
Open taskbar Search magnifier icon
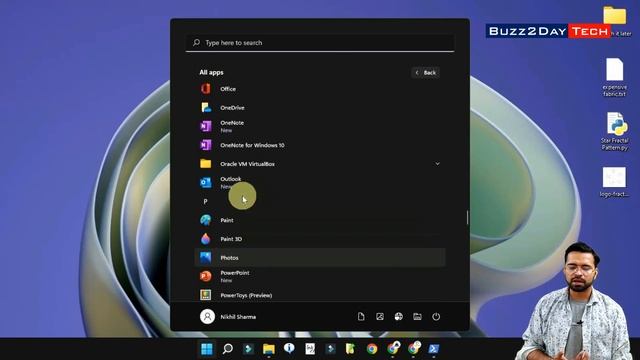click(x=228, y=349)
